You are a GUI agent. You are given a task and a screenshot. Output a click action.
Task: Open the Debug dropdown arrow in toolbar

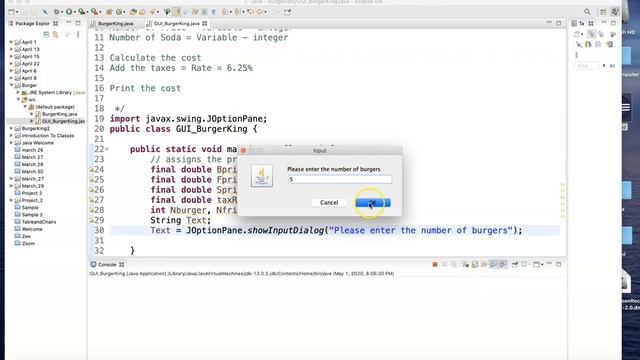[x=62, y=12]
